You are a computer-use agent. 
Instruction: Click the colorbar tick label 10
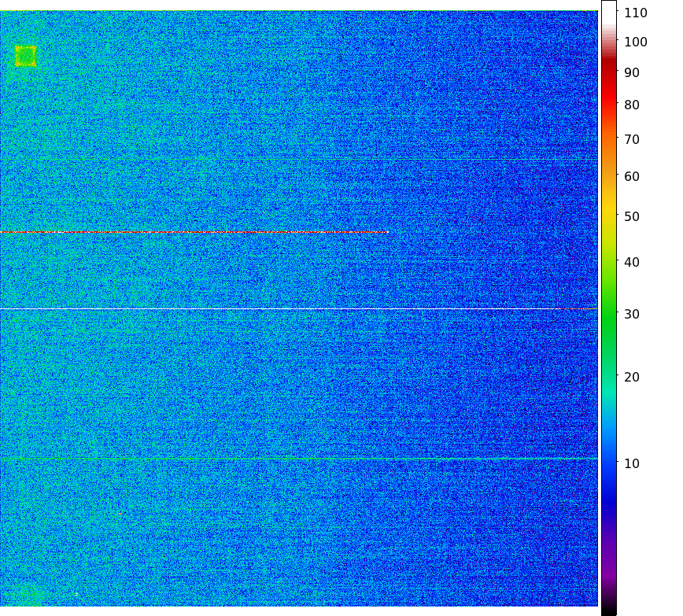632,463
